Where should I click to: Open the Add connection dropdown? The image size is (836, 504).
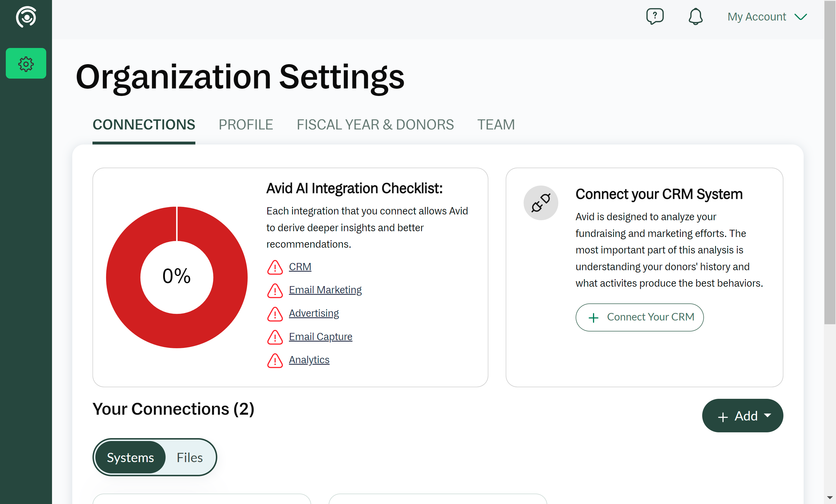[x=742, y=415]
